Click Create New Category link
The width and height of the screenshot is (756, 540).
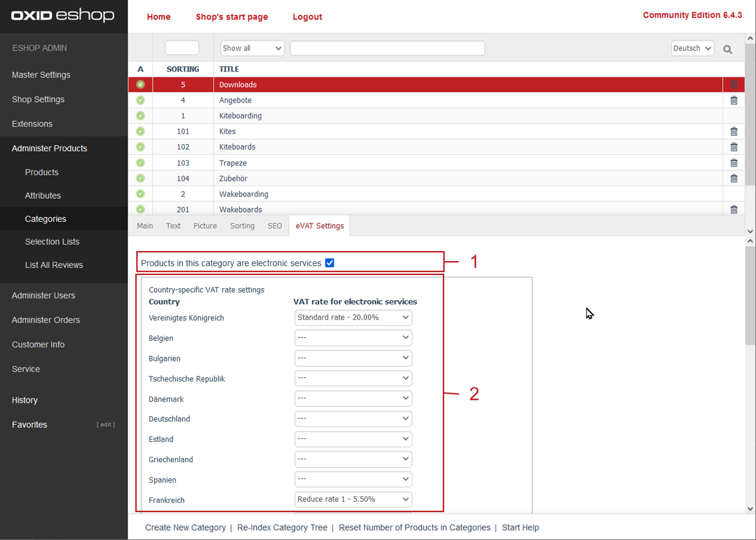[x=185, y=528]
